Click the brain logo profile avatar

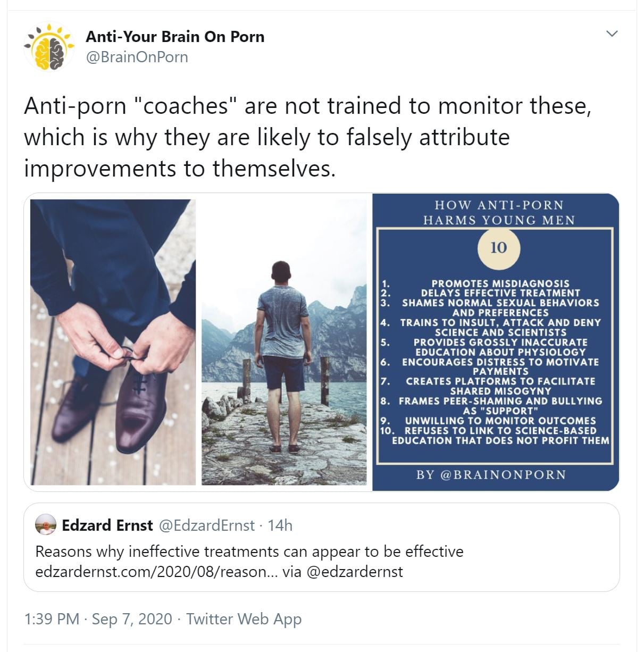tap(48, 47)
